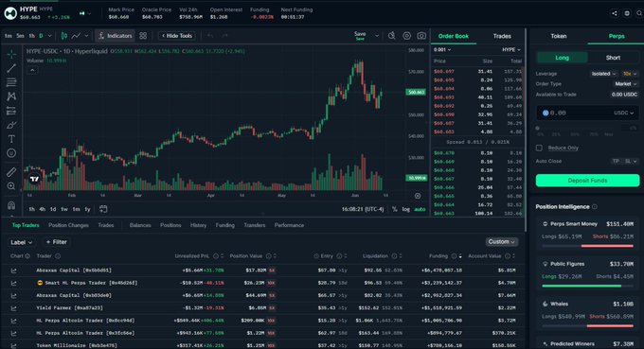
Task: Open the Indicators button
Action: pyautogui.click(x=115, y=36)
